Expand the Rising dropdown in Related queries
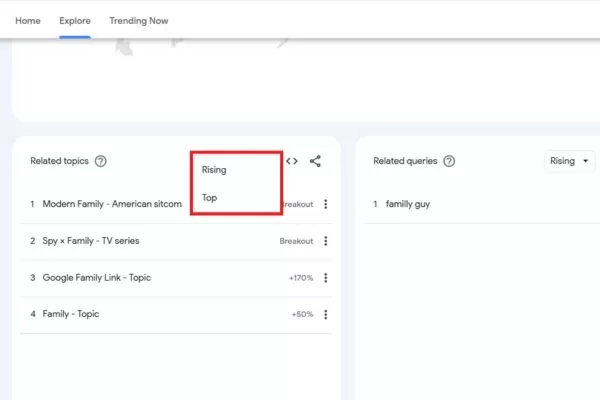 (569, 161)
